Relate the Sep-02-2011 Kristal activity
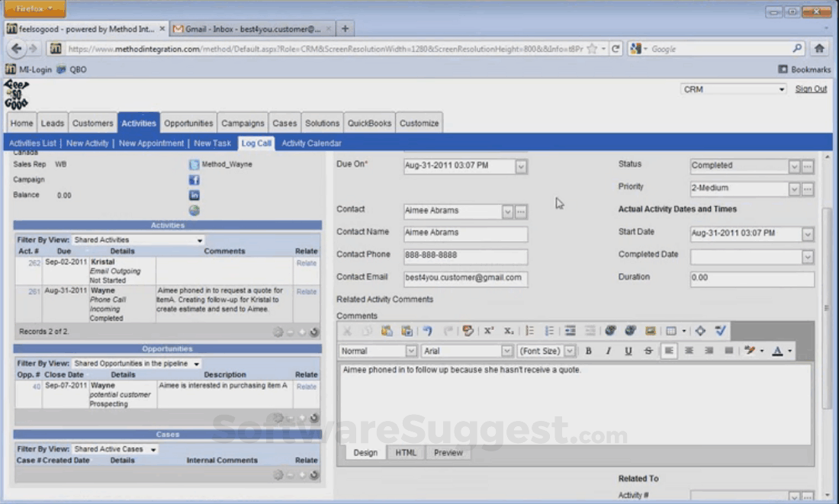Image resolution: width=839 pixels, height=504 pixels. coord(306,263)
